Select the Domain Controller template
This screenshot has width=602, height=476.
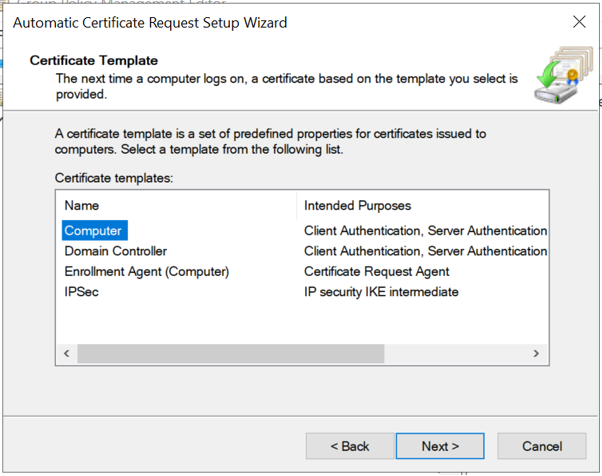(x=115, y=251)
